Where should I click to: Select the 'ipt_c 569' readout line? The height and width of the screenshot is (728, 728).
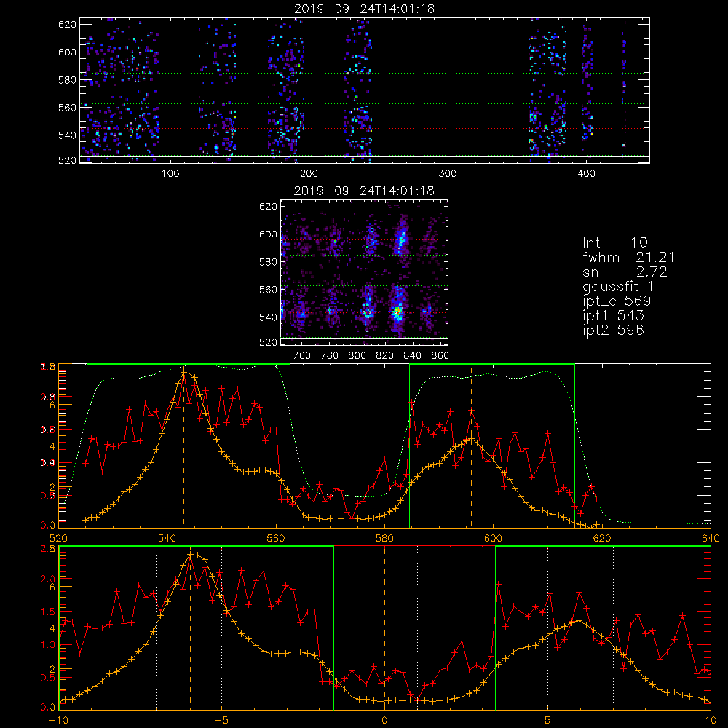617,301
